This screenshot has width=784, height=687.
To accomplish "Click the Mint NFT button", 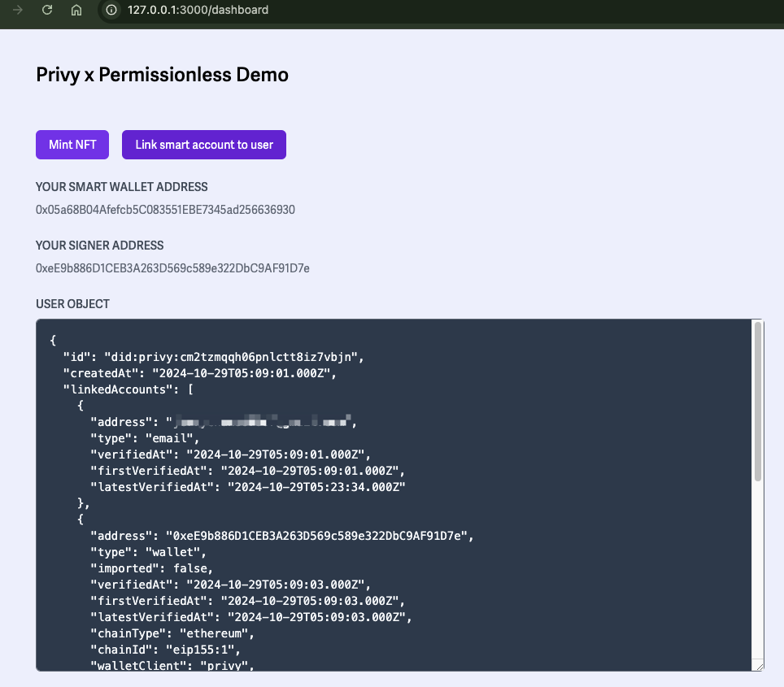I will point(72,145).
